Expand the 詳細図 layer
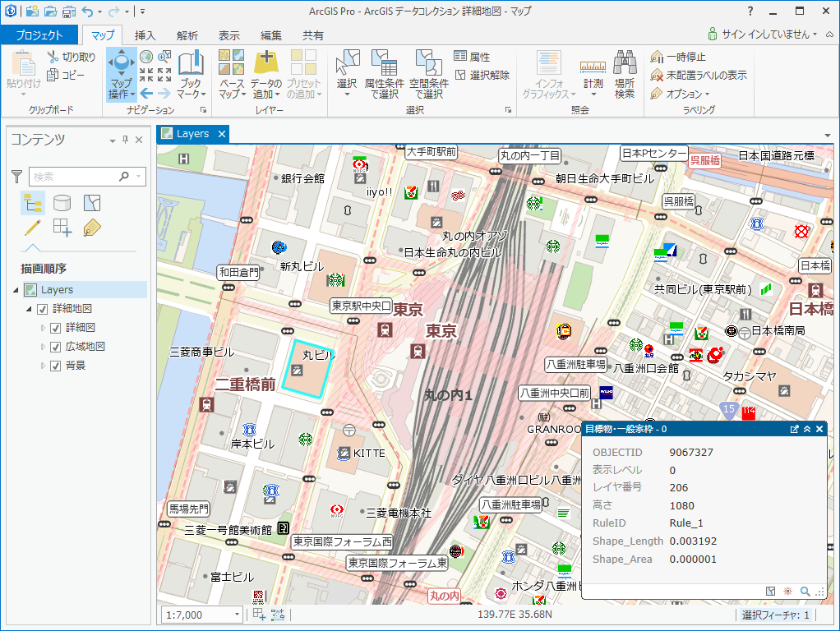The height and width of the screenshot is (631, 840). tap(43, 328)
